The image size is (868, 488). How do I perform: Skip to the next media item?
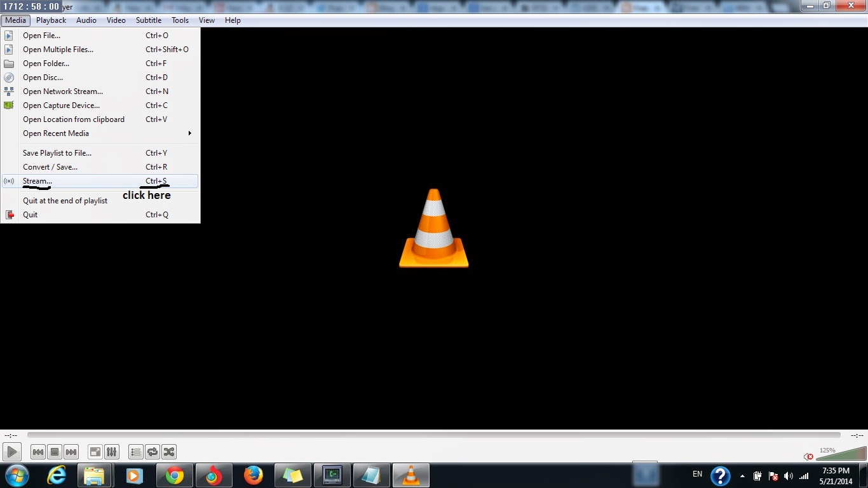point(71,451)
